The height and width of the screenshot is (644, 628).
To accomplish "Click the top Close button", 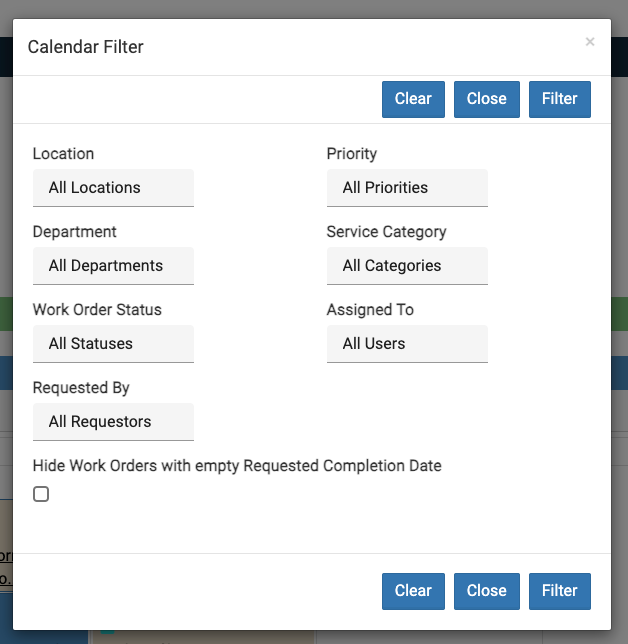I will [x=486, y=99].
